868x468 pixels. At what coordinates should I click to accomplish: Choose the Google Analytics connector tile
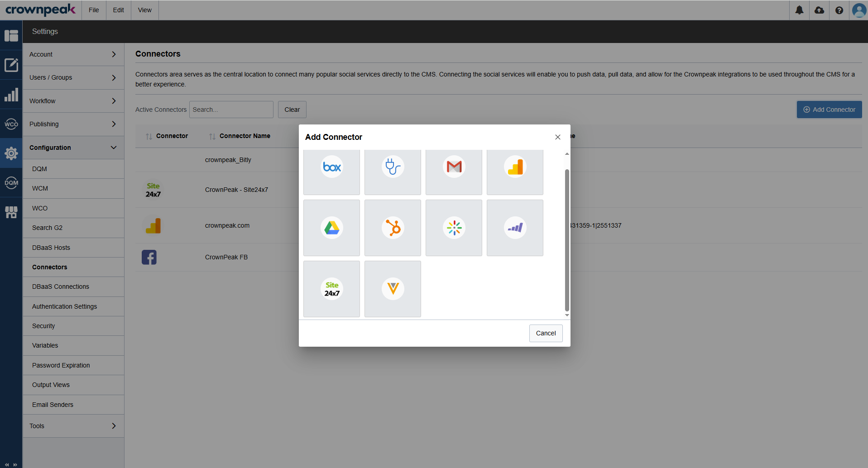[515, 172]
